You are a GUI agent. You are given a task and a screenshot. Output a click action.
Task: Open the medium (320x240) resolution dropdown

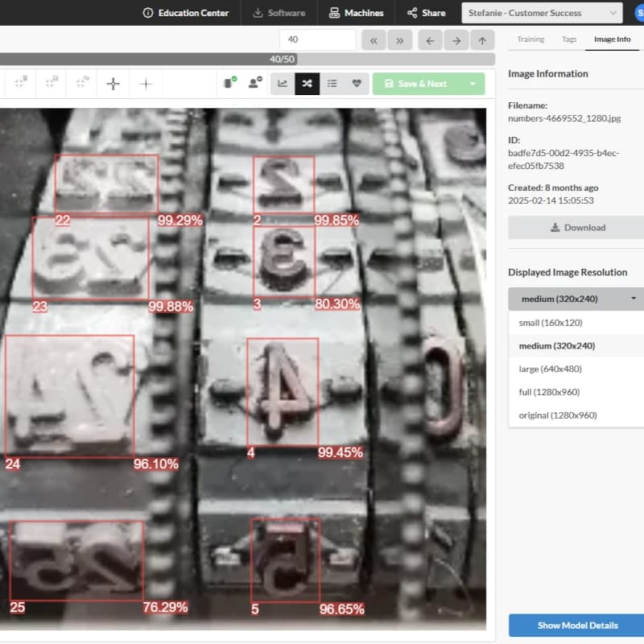click(575, 298)
